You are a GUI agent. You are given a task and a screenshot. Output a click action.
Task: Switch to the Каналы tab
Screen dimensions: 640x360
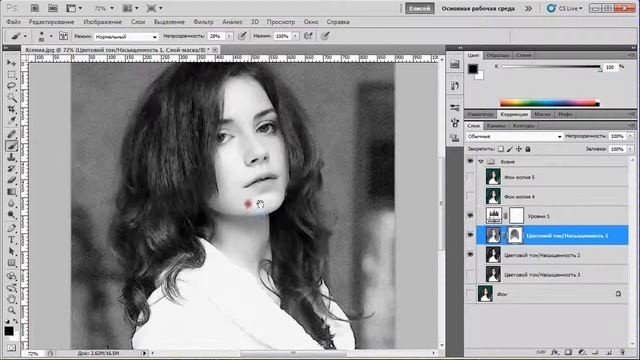496,126
